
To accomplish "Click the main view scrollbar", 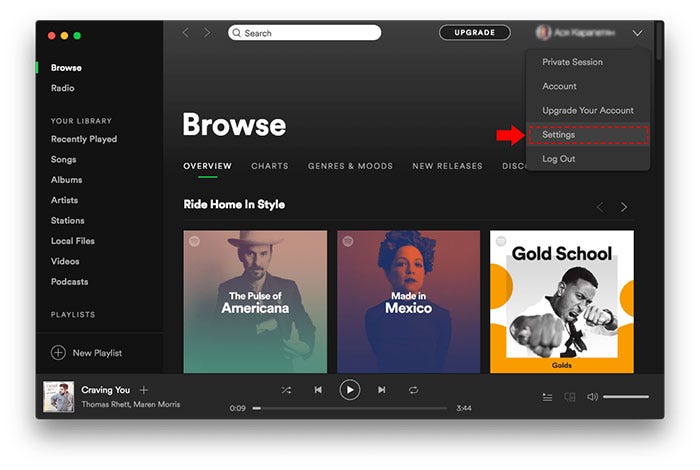I will pos(660,40).
